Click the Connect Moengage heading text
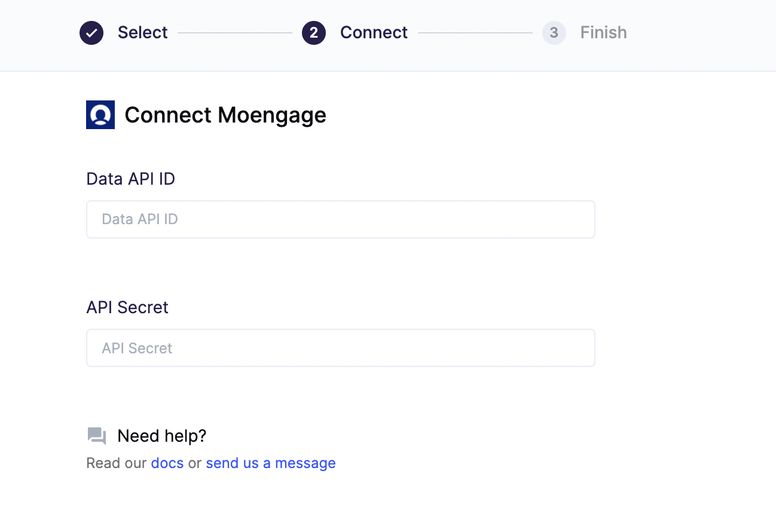The width and height of the screenshot is (776, 532). tap(225, 115)
